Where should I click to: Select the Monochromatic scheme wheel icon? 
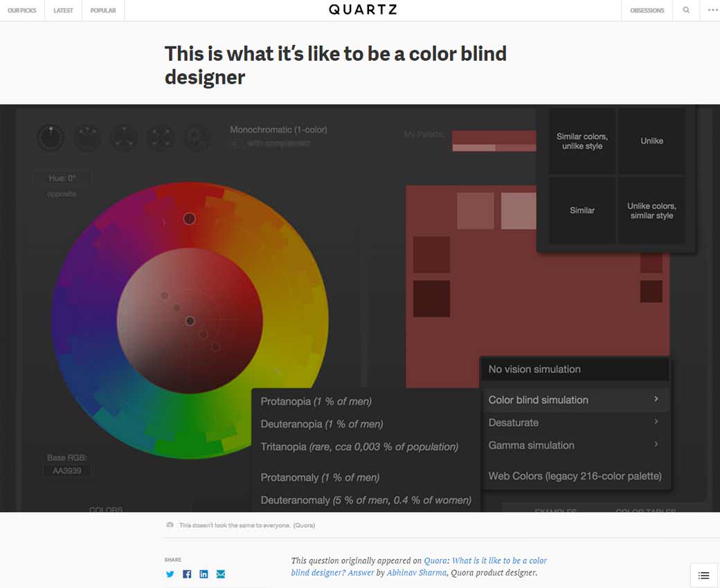[51, 137]
